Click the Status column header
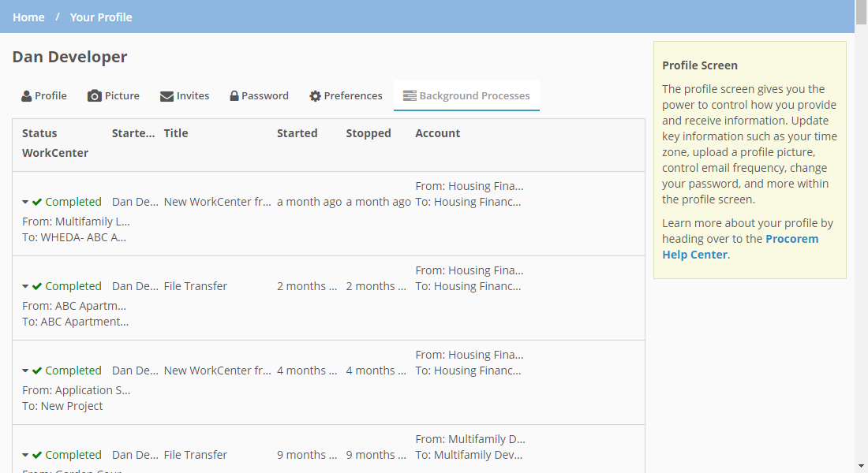The height and width of the screenshot is (473, 868). (x=40, y=133)
